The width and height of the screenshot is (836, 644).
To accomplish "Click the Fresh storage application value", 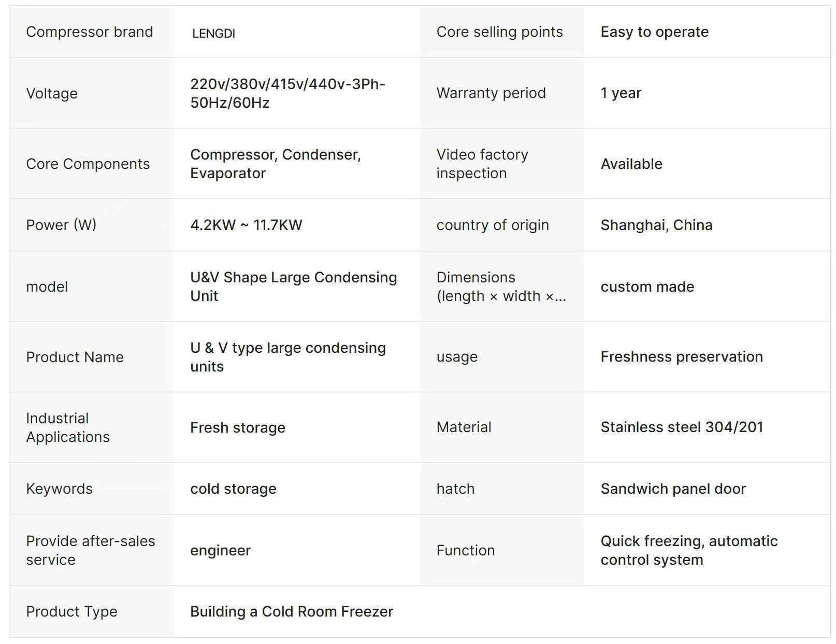I will (238, 427).
